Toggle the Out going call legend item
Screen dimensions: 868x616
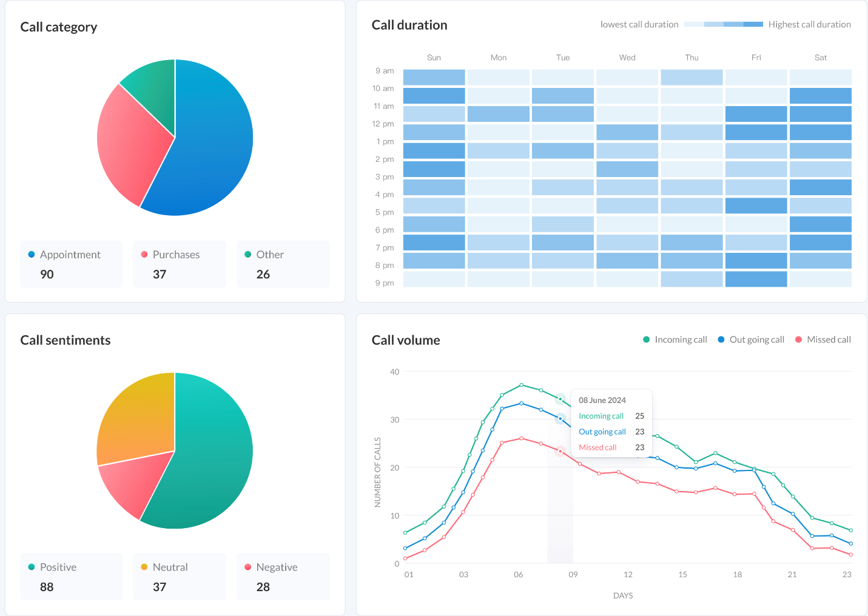(x=750, y=340)
